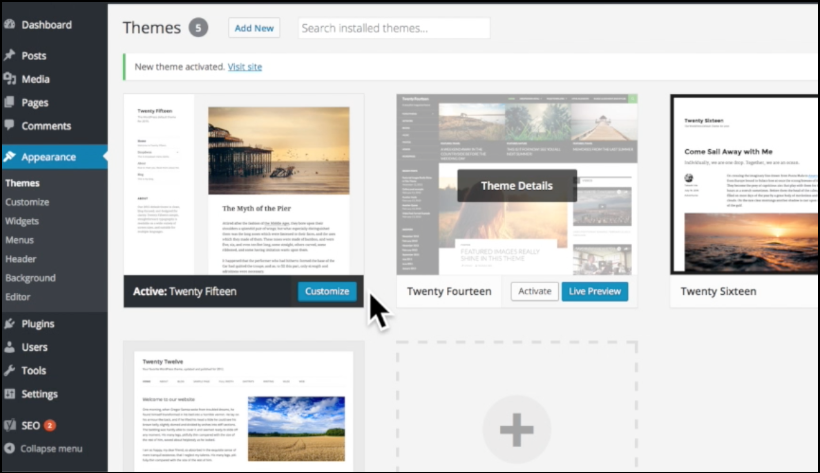Open the Posts menu
This screenshot has height=473, width=820.
[x=34, y=55]
